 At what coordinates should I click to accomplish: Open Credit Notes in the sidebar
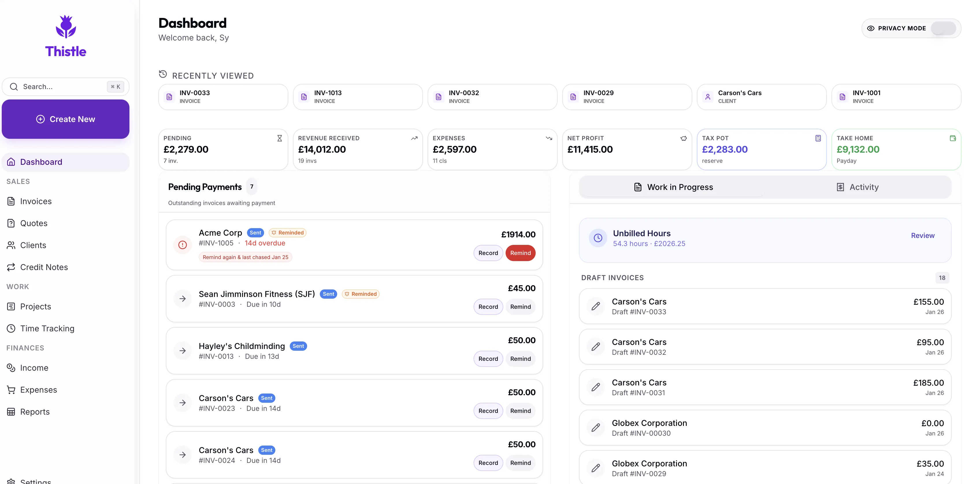[44, 267]
